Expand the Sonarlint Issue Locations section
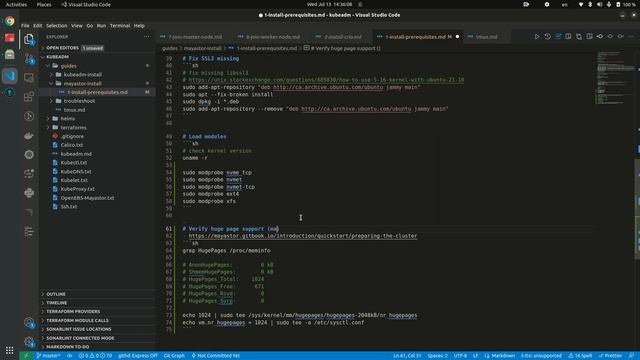Screen dimensions: 640x360 point(98,329)
